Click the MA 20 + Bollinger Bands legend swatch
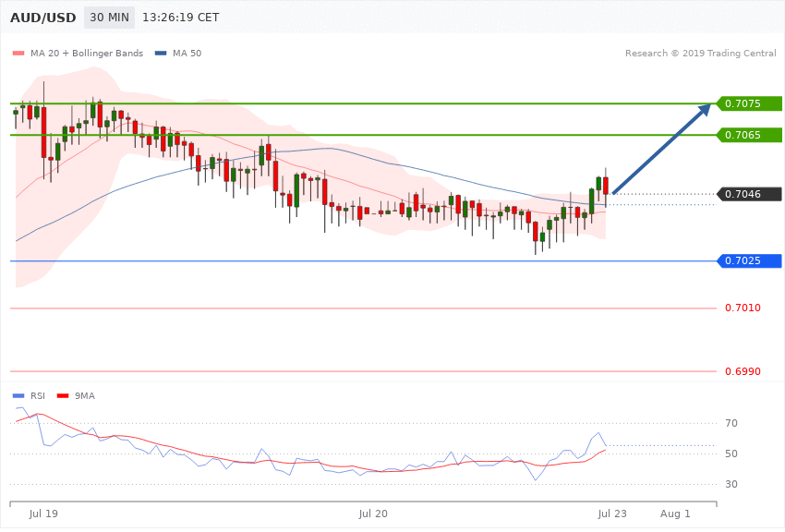The image size is (785, 532). coord(18,54)
